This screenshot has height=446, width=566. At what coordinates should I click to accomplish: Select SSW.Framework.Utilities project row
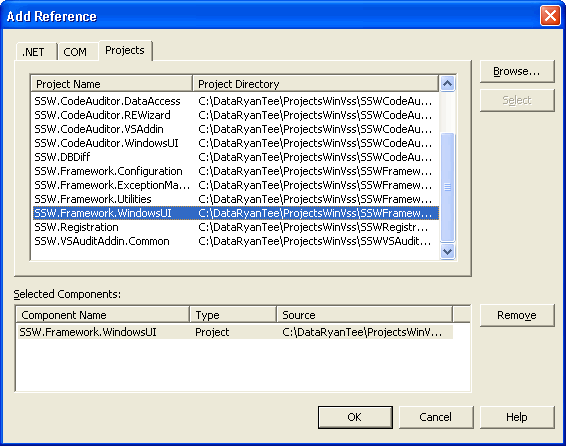pyautogui.click(x=236, y=199)
